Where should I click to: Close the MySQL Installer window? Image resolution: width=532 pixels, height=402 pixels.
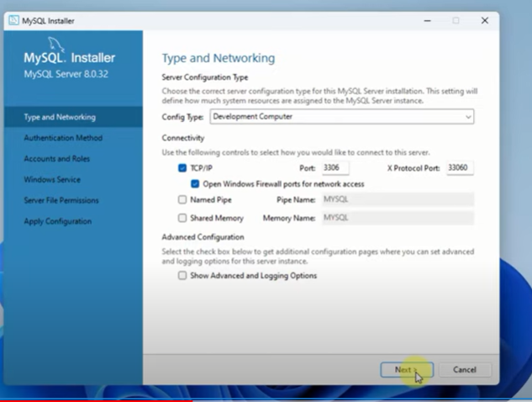pos(485,21)
